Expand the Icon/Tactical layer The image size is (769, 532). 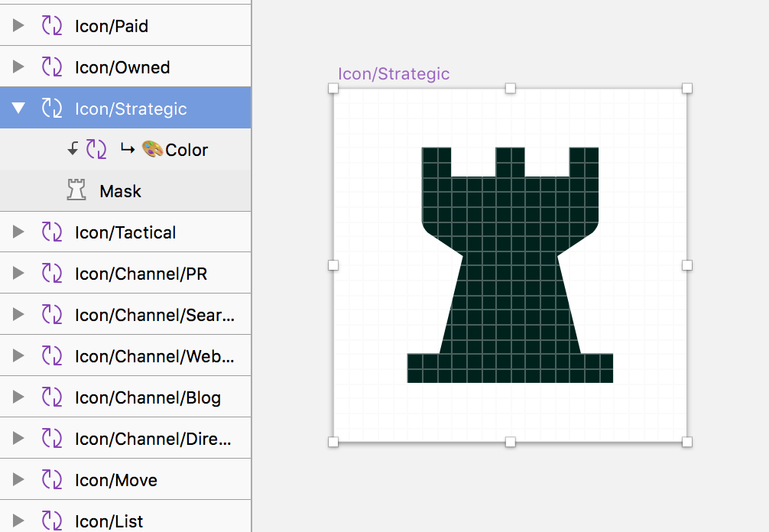18,232
